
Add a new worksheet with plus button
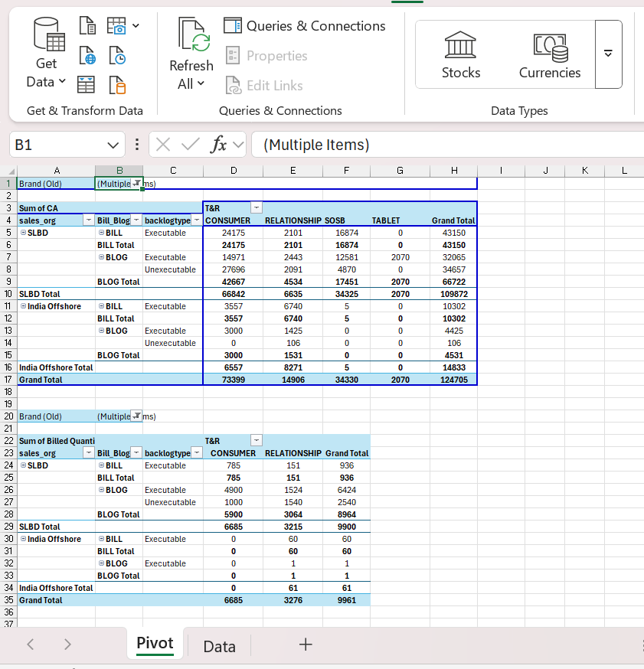(x=305, y=645)
